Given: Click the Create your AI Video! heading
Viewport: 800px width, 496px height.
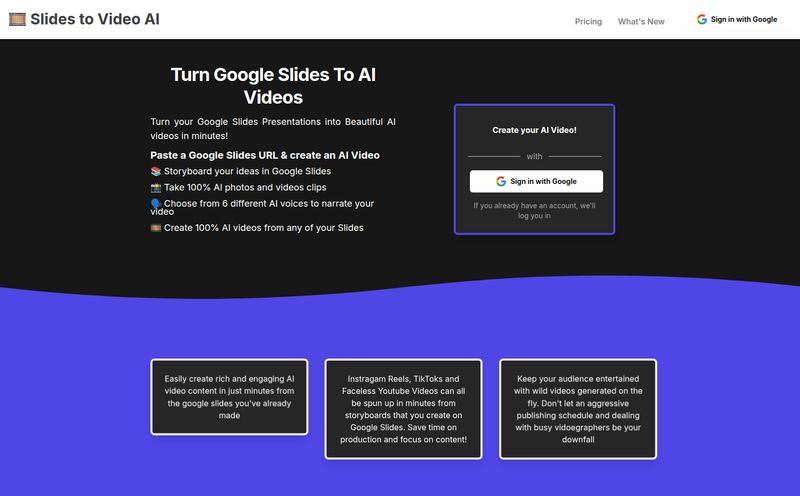Looking at the screenshot, I should [x=534, y=130].
